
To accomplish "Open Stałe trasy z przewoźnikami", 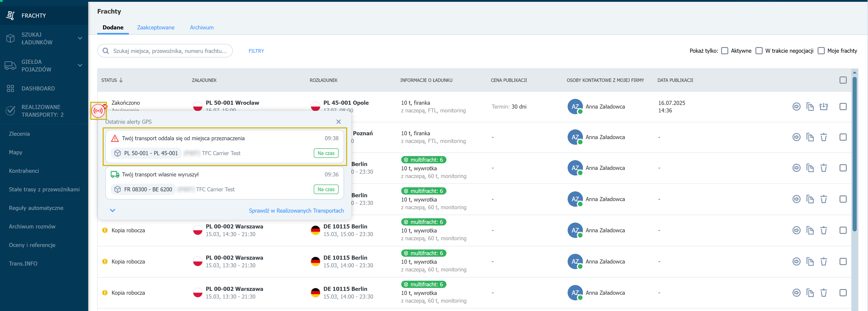I will pos(44,190).
